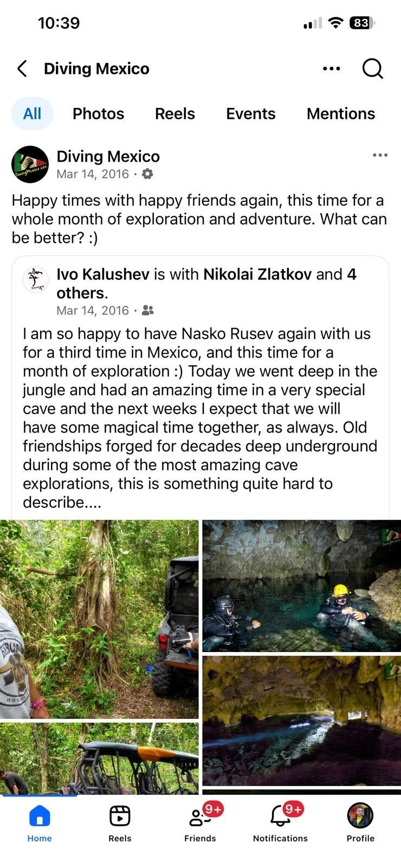This screenshot has width=401, height=868.
Task: Open the post's three-dot options
Action: click(380, 156)
